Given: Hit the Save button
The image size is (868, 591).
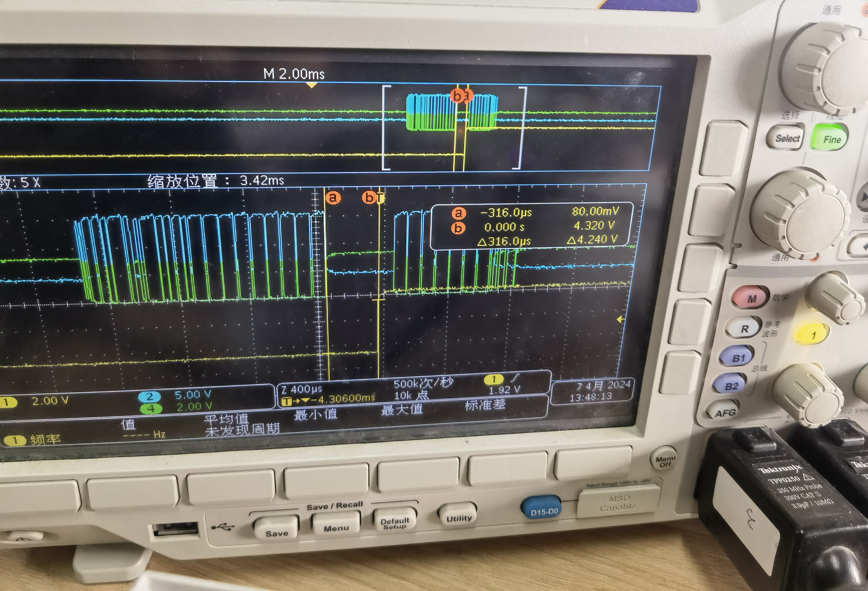Looking at the screenshot, I should point(276,528).
